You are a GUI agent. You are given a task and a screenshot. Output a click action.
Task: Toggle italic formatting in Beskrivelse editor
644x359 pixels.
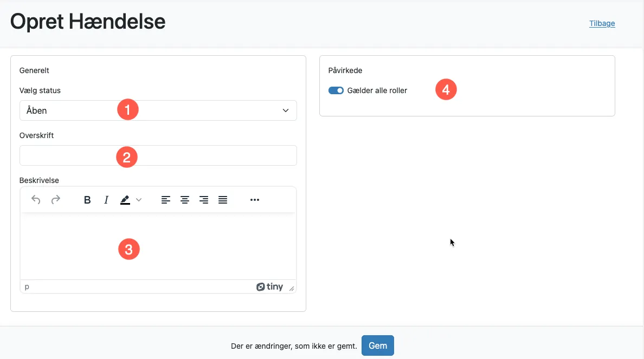coord(106,200)
